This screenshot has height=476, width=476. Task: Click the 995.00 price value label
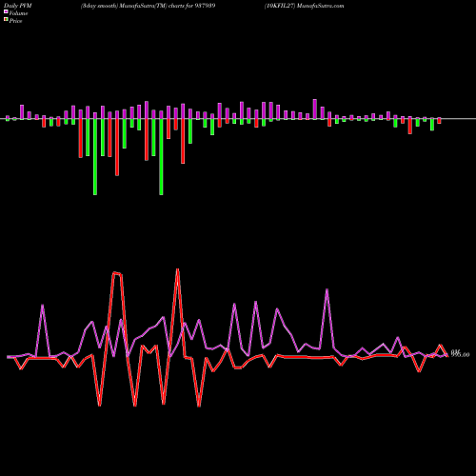click(461, 355)
